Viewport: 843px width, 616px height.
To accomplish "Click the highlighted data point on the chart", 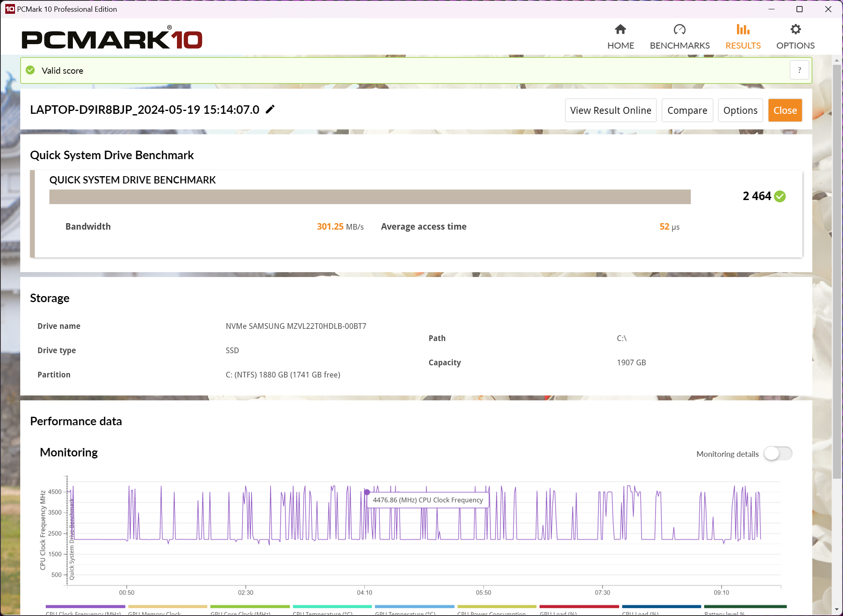I will pos(367,492).
